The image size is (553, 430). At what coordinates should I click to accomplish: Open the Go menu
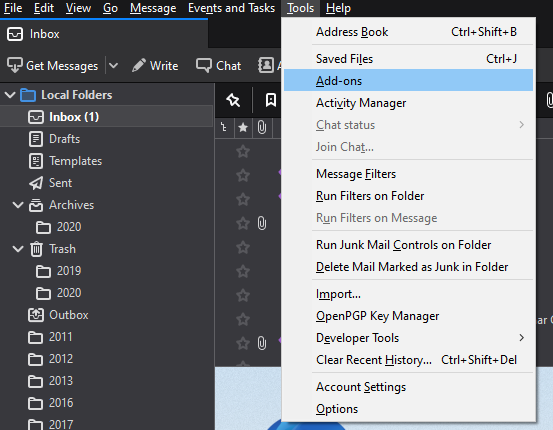[110, 8]
